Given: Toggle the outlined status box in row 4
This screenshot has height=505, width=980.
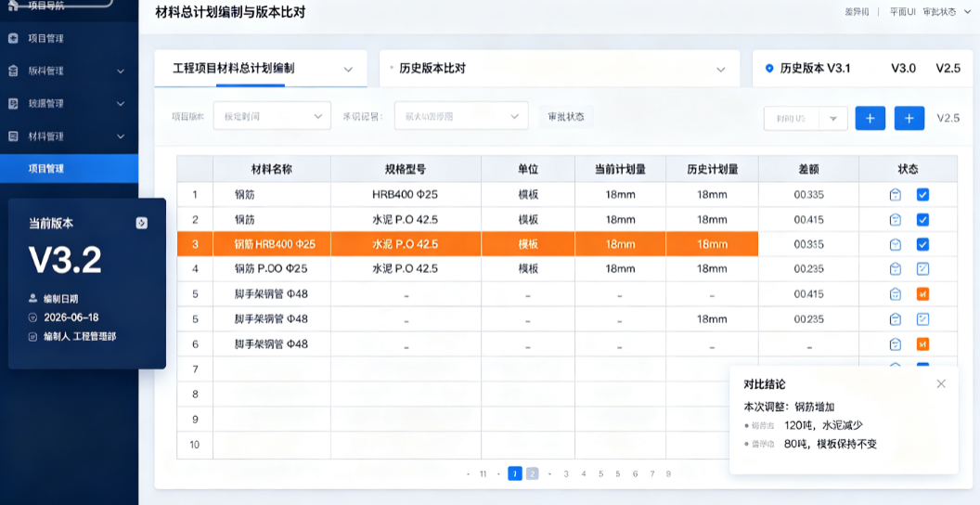Looking at the screenshot, I should click(x=922, y=269).
